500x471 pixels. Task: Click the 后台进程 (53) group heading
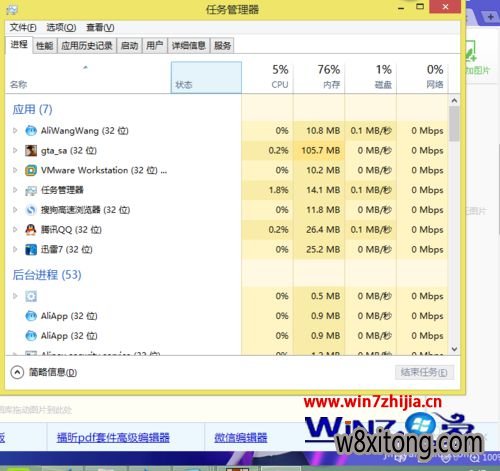tap(47, 275)
